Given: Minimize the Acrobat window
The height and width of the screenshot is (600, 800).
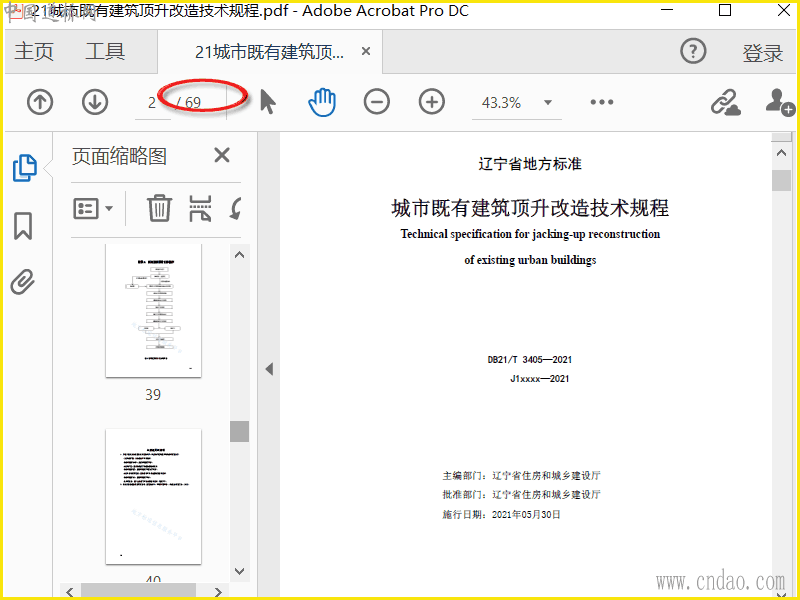Looking at the screenshot, I should tap(667, 10).
